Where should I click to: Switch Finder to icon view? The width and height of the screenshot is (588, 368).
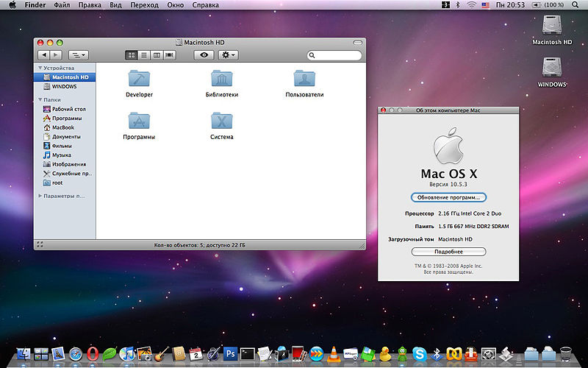(132, 55)
